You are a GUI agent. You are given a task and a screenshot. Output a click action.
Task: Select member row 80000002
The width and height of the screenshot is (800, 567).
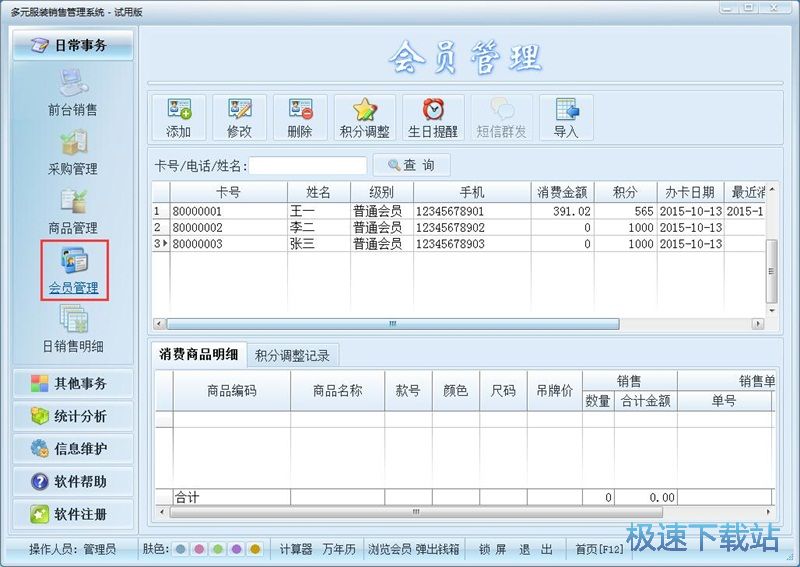pos(459,227)
